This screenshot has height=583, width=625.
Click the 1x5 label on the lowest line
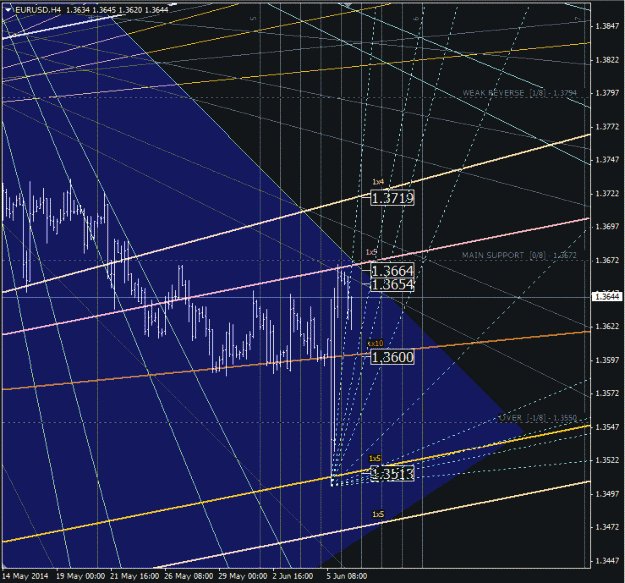(378, 514)
